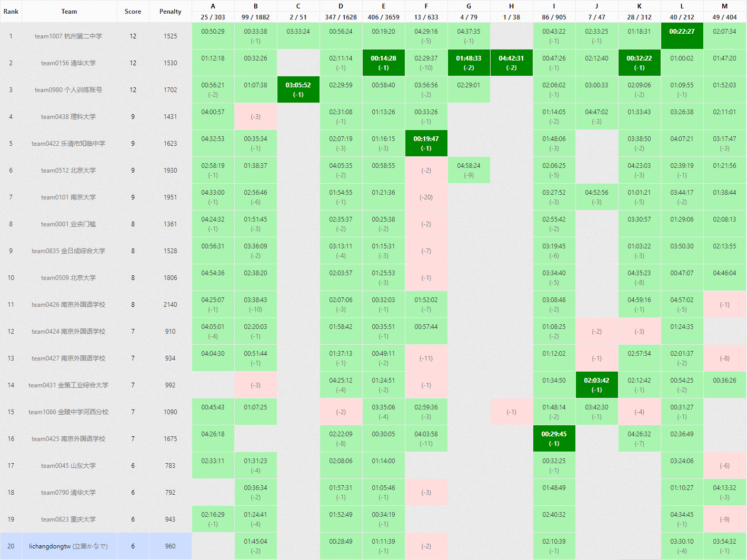Image resolution: width=747 pixels, height=560 pixels.
Task: Open problem M column header
Action: pyautogui.click(x=724, y=6)
